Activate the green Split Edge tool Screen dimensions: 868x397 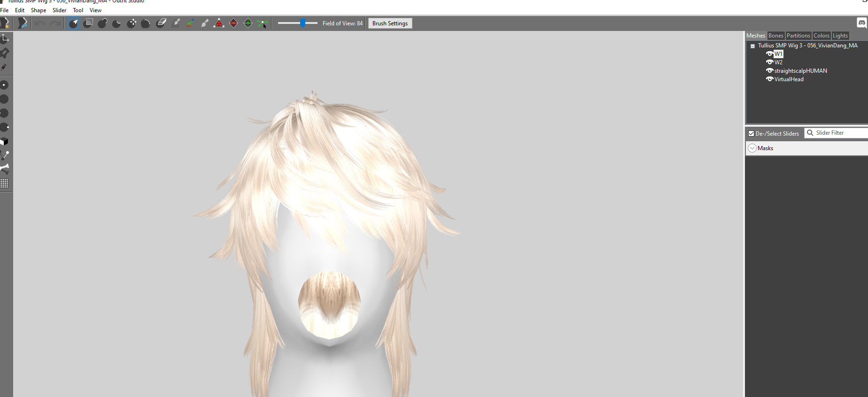248,23
